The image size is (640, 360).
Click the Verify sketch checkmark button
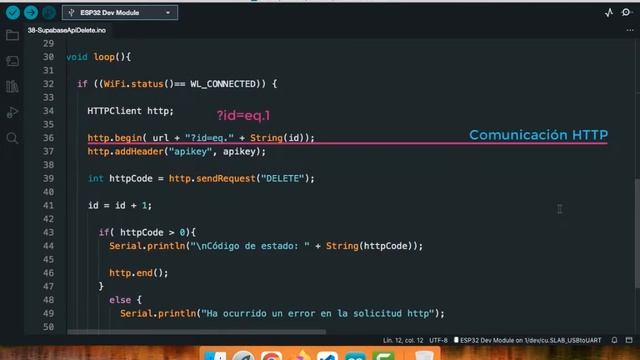pos(13,13)
